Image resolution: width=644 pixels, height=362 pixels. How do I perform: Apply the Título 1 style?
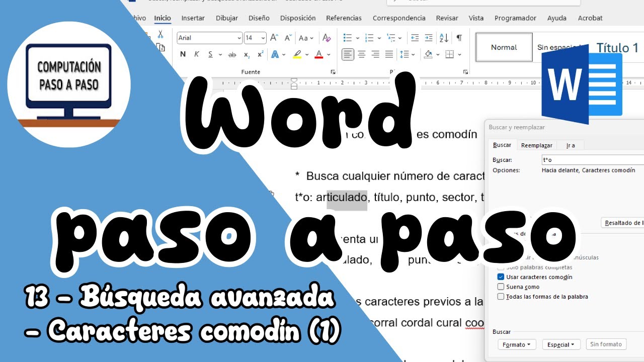pos(617,48)
